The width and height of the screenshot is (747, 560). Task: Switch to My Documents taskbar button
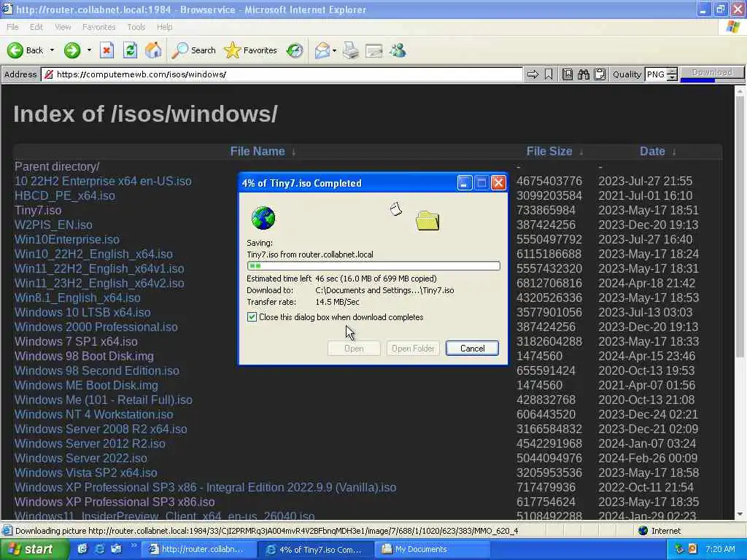(432, 549)
